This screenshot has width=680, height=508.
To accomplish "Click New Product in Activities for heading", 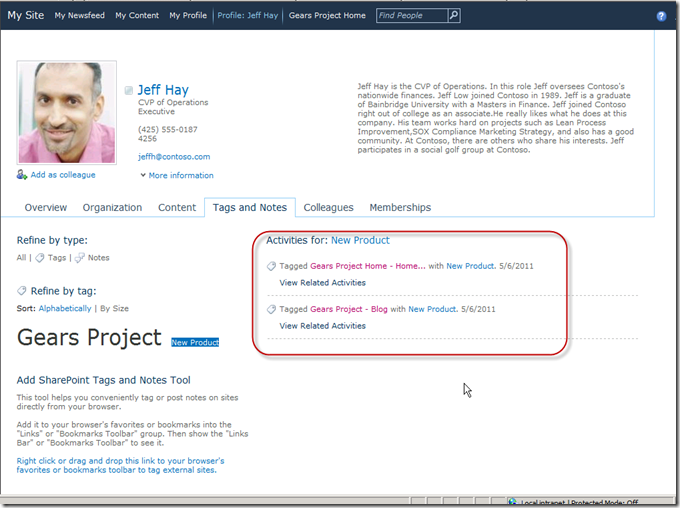I will point(360,240).
